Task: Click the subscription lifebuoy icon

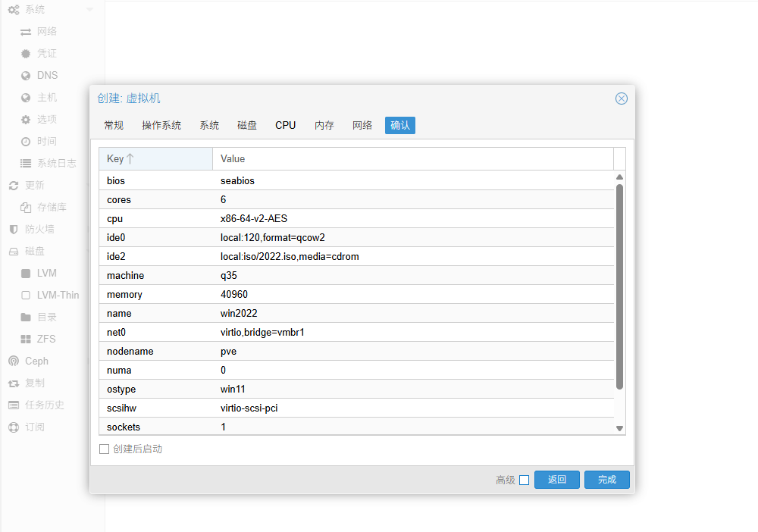Action: 14,427
